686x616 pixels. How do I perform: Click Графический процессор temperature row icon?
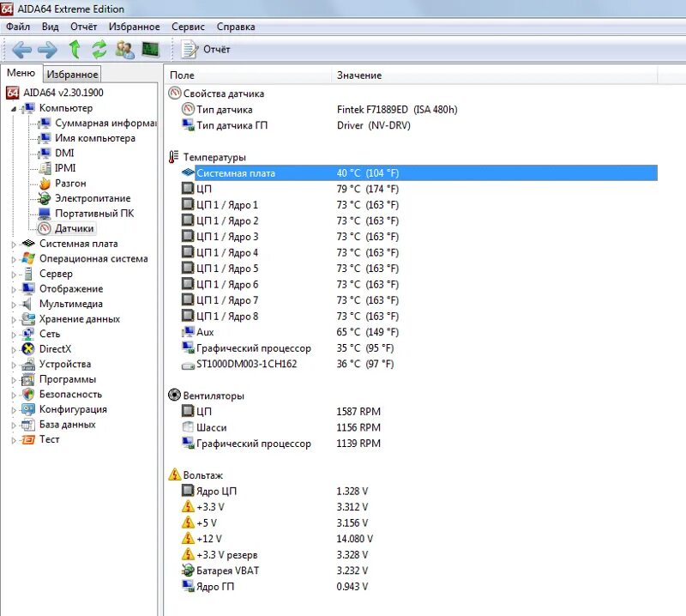(x=188, y=347)
